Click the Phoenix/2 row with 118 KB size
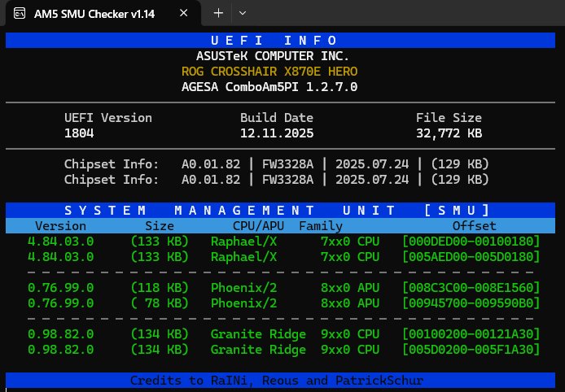 [x=244, y=288]
